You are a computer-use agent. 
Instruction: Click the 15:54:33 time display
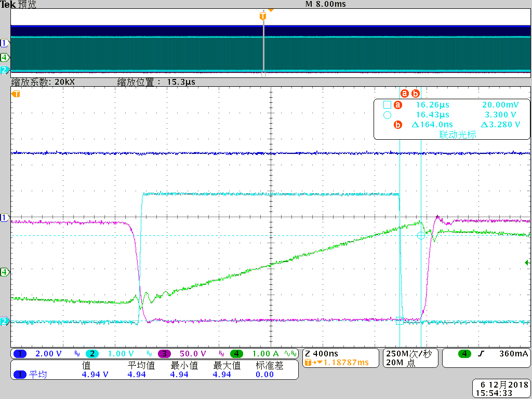click(x=494, y=393)
